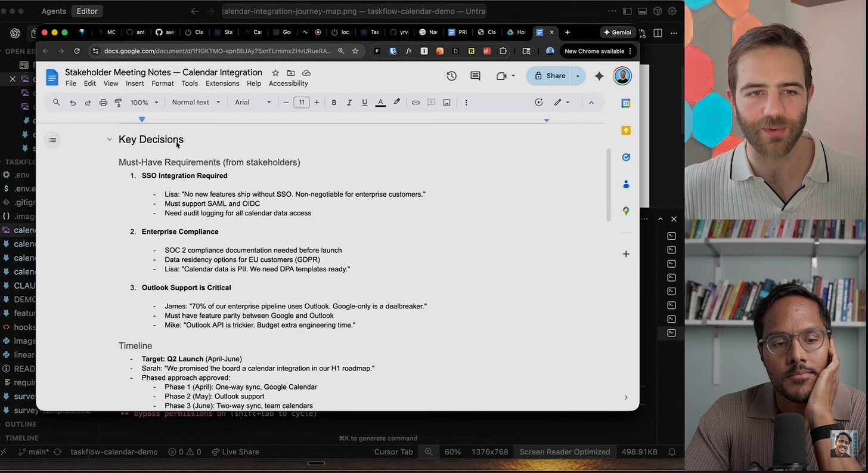Add comment toolbar icon
This screenshot has height=473, width=868.
[x=431, y=103]
